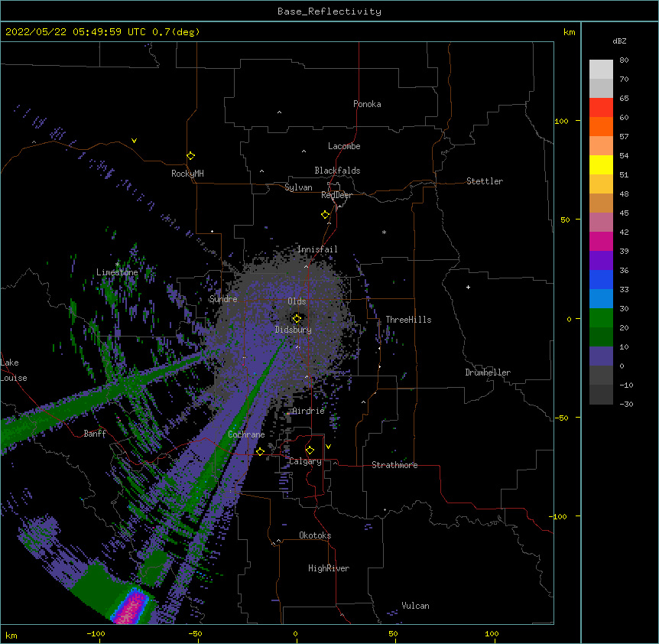Select the Okotoks label
The width and height of the screenshot is (659, 644).
click(x=315, y=535)
